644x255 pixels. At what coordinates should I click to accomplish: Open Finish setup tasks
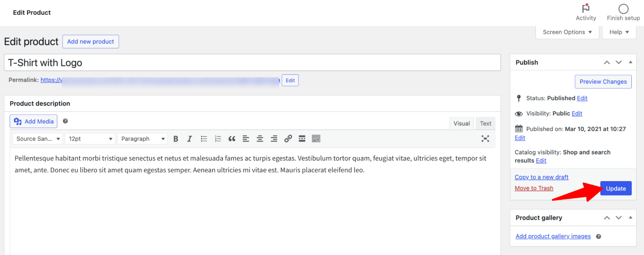click(x=623, y=13)
